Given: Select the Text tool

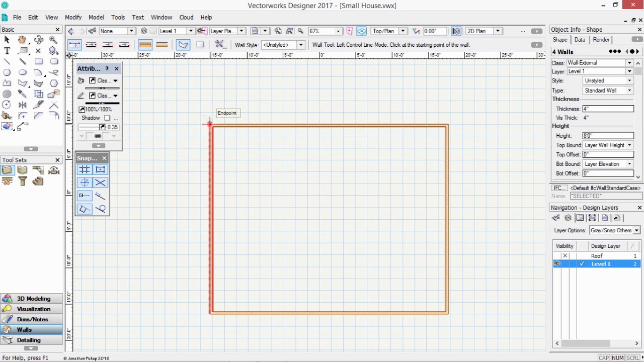Looking at the screenshot, I should click(7, 51).
